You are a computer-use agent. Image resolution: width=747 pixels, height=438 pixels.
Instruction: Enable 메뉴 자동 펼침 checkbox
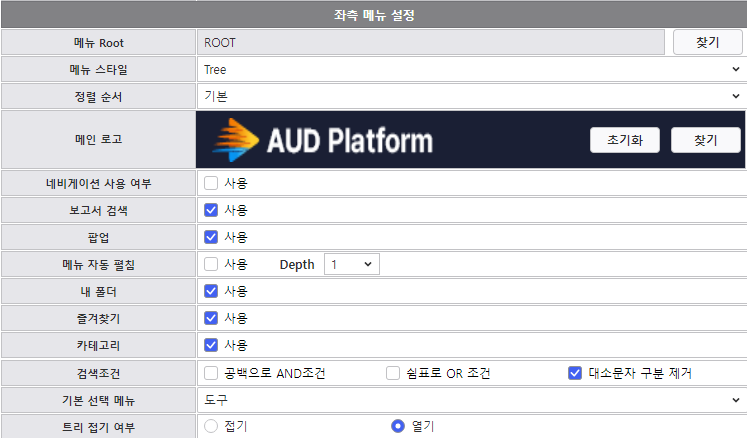click(x=211, y=264)
